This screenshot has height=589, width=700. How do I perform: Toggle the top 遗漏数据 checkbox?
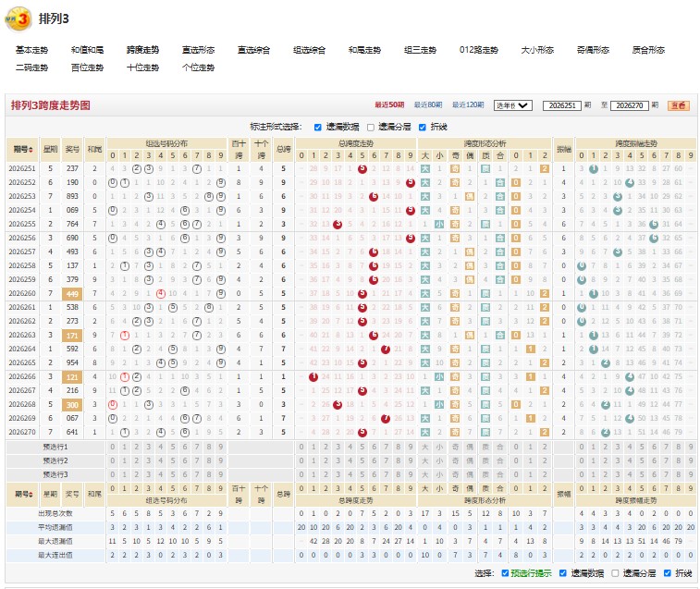pyautogui.click(x=318, y=128)
